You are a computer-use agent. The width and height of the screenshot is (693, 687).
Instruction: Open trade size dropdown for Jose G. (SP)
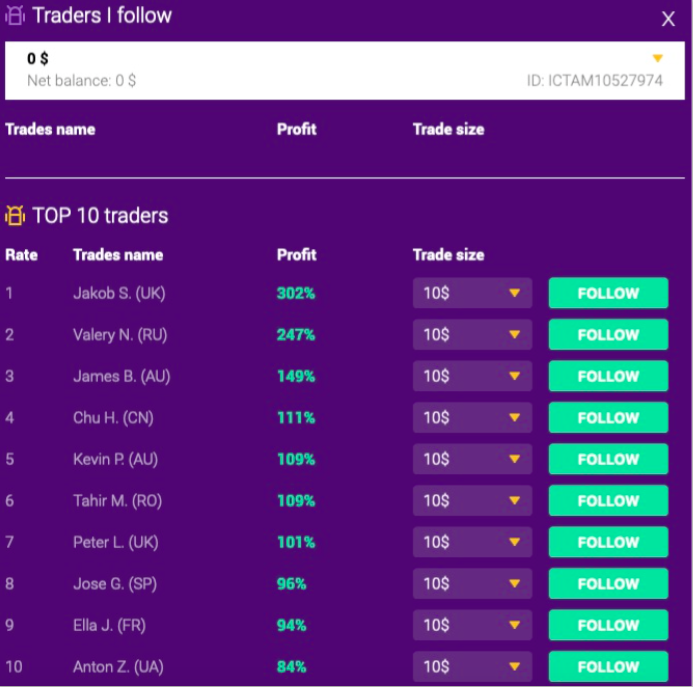point(472,584)
